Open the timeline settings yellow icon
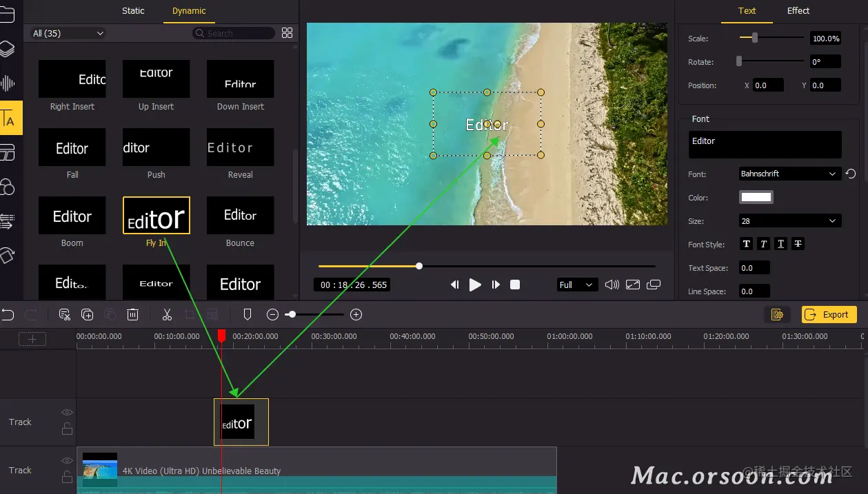Image resolution: width=868 pixels, height=494 pixels. [778, 315]
